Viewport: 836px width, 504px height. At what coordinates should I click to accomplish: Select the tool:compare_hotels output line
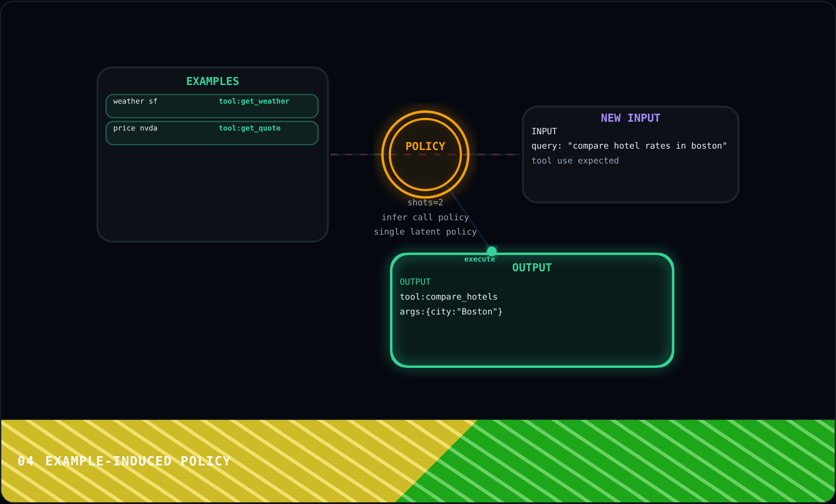(449, 297)
